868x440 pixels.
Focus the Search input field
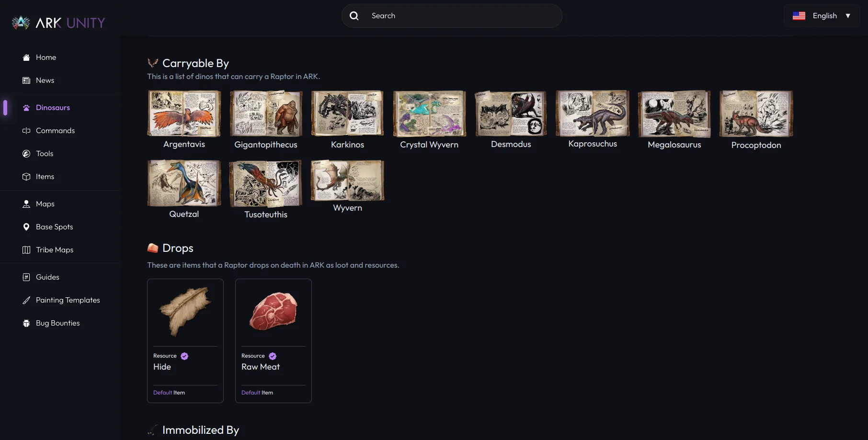coord(460,16)
